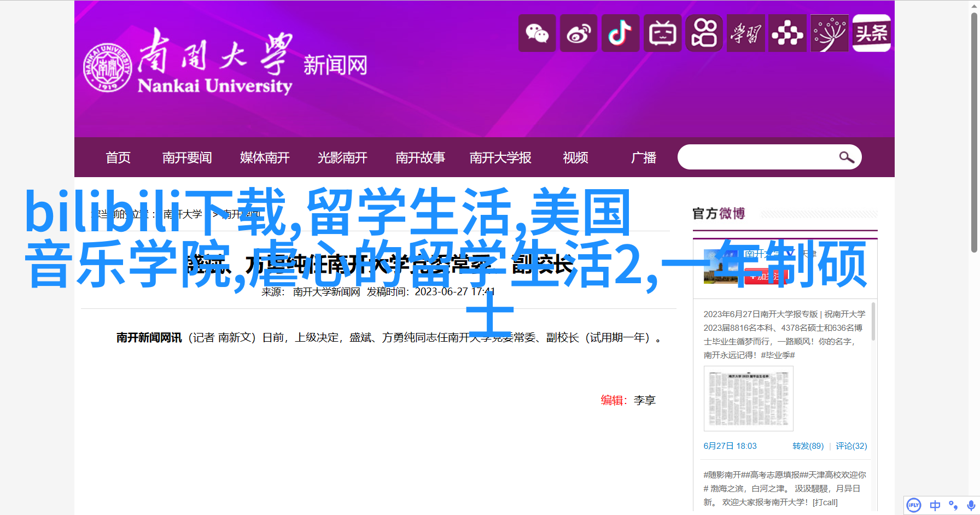Click the Weibo profile avatar thumbnail

(721, 267)
